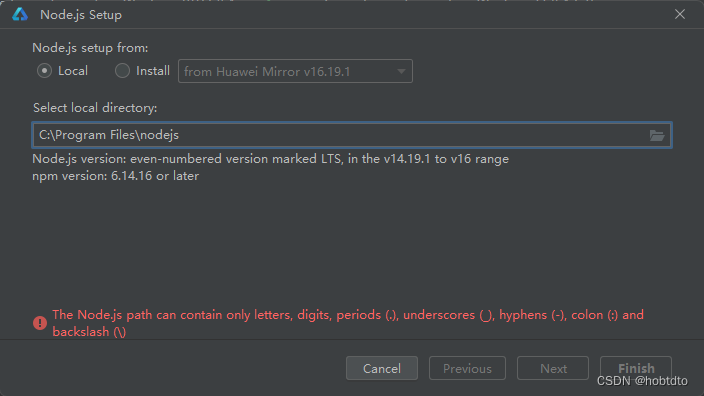Click the "Install" option label
Screen dimensions: 704x396
click(153, 71)
